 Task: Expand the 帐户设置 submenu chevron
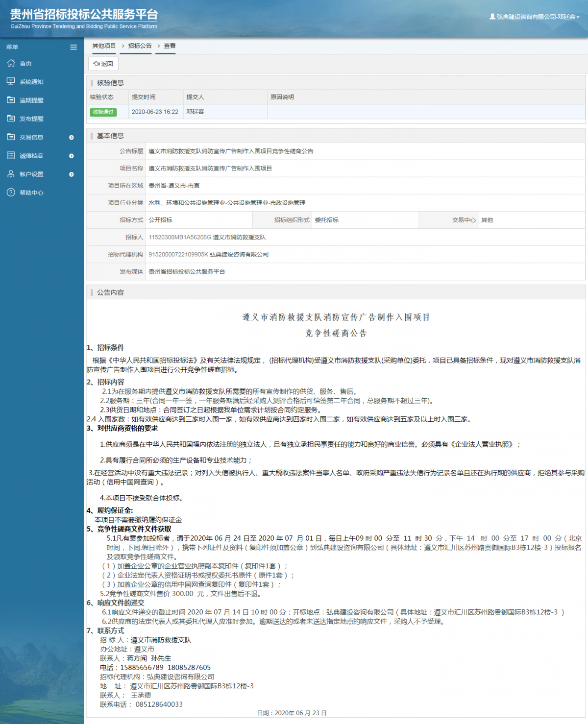72,174
